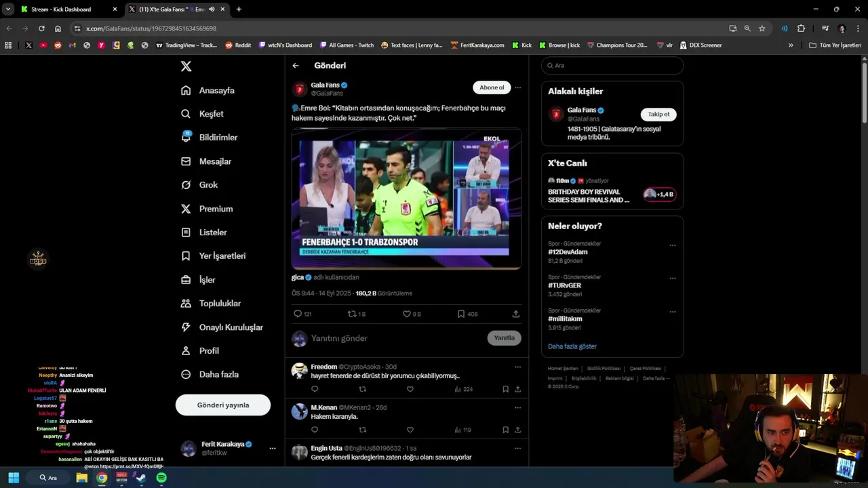Open the #TURvGER trend

(564, 285)
